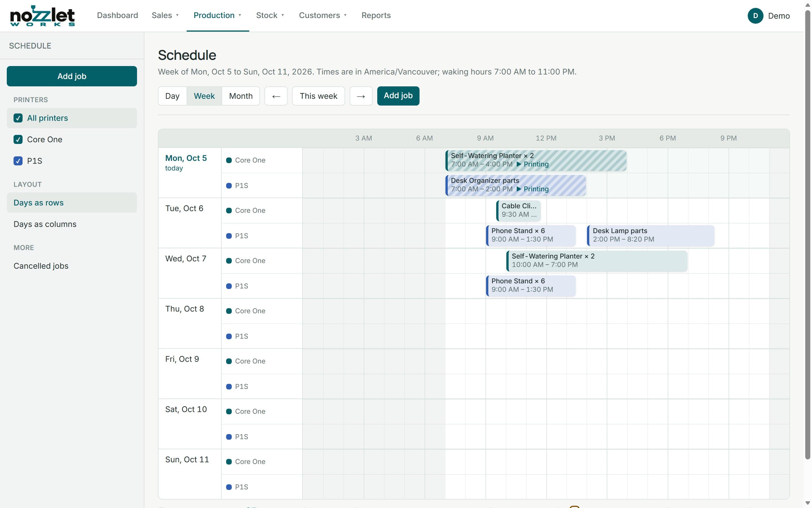The width and height of the screenshot is (812, 508).
Task: Click the Fri, Oct 9 day label
Action: point(182,359)
